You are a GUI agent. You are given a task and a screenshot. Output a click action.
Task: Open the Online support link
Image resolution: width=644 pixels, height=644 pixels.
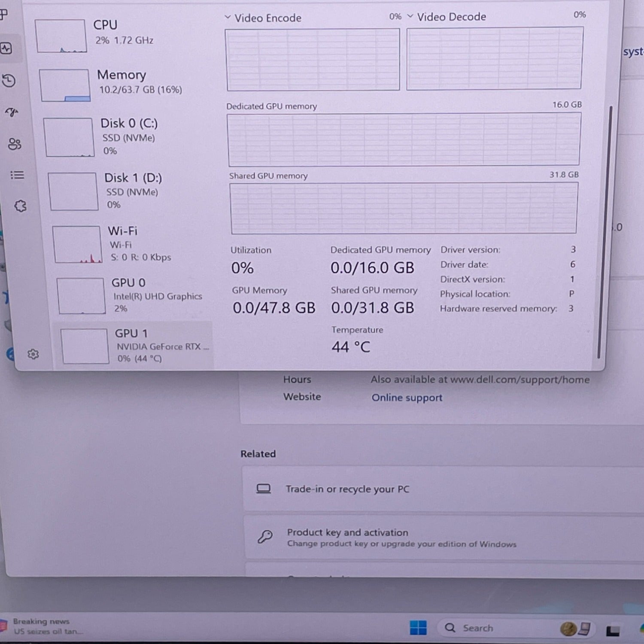click(x=406, y=398)
